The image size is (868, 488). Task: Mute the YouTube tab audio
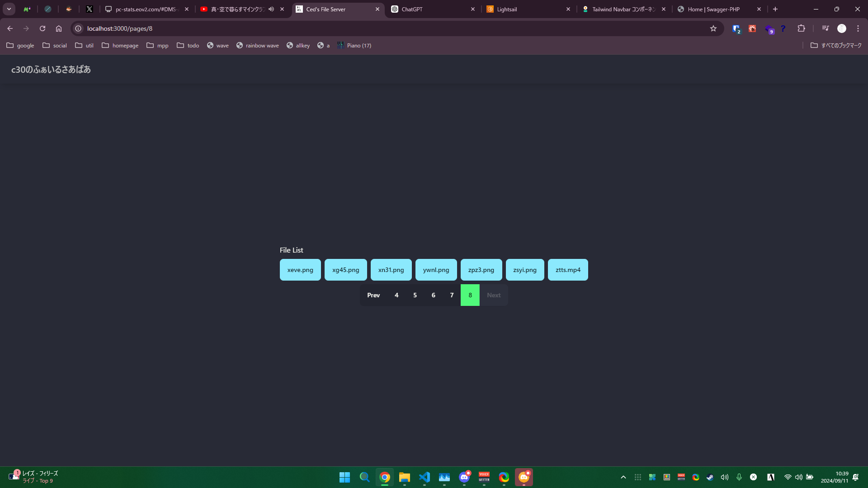[x=271, y=9]
